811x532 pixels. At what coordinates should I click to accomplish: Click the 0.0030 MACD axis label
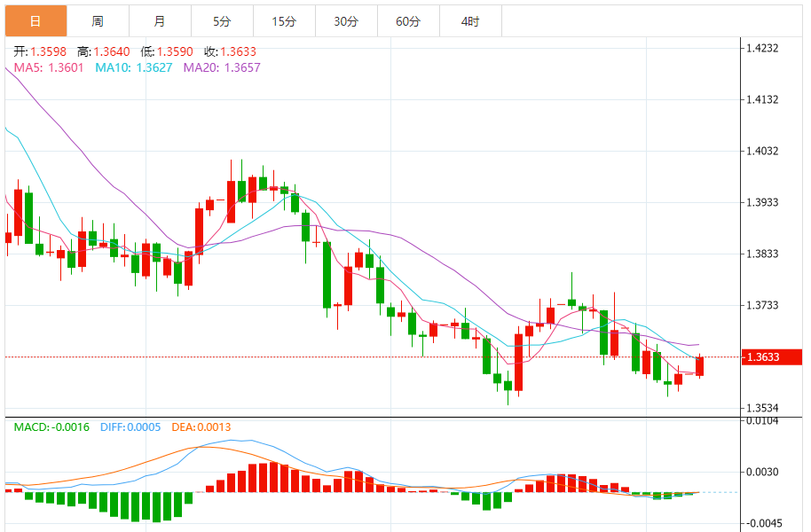pyautogui.click(x=762, y=472)
